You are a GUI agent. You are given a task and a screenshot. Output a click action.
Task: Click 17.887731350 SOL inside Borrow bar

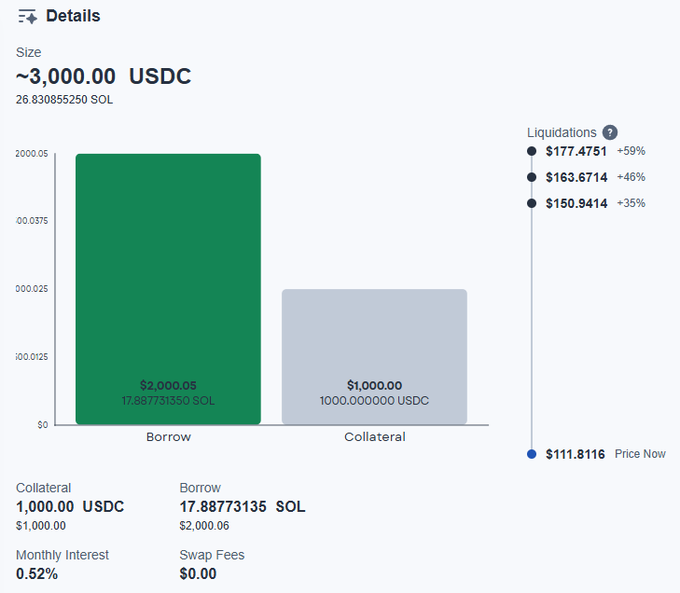[168, 400]
